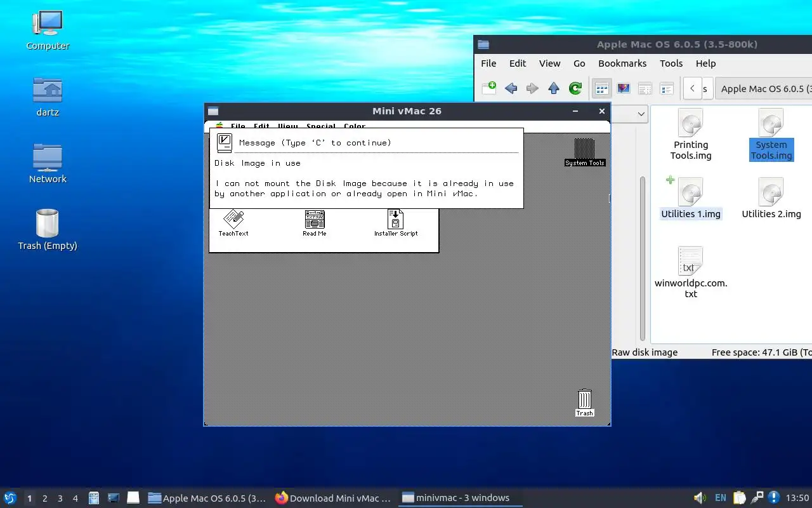The width and height of the screenshot is (812, 508).
Task: Go forward using file manager gray arrow
Action: click(532, 88)
